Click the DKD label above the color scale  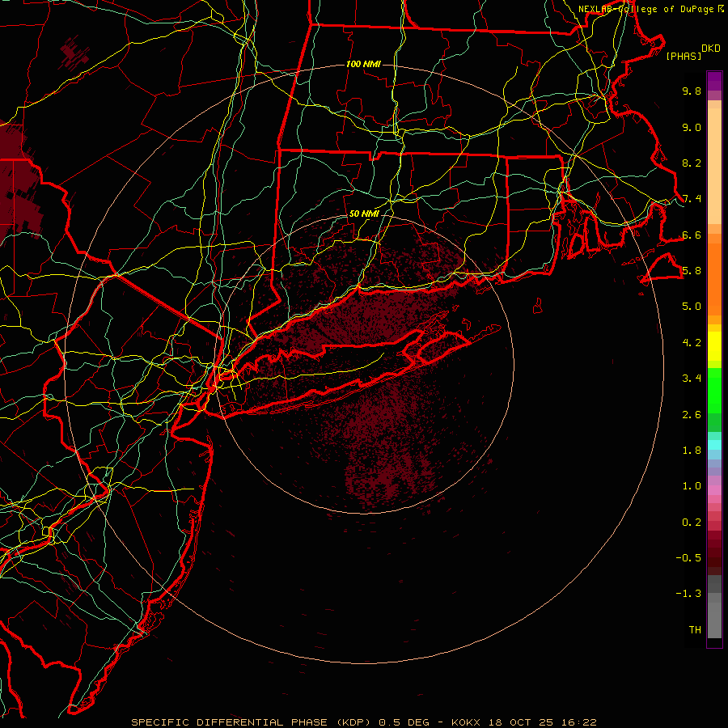click(711, 49)
